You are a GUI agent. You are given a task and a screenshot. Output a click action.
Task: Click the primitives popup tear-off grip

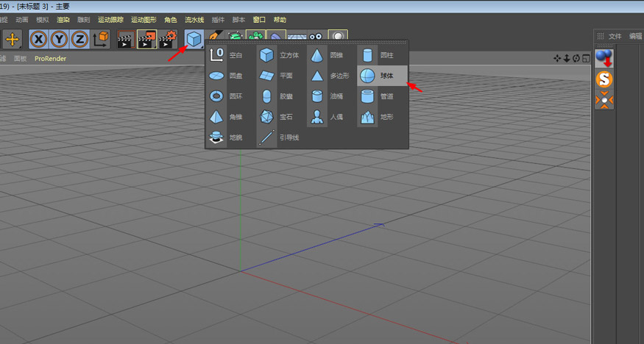click(x=307, y=42)
